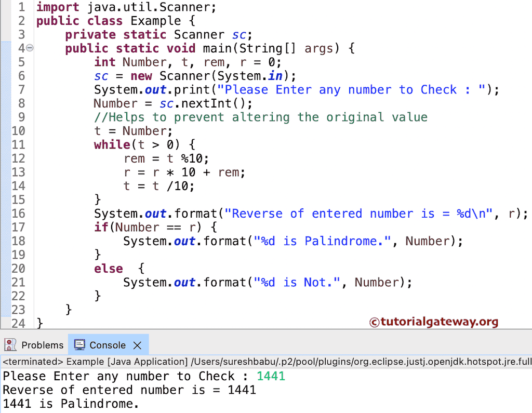Click the tutorialgateway.org watermark
Viewport: 532px width, 413px height.
point(434,322)
